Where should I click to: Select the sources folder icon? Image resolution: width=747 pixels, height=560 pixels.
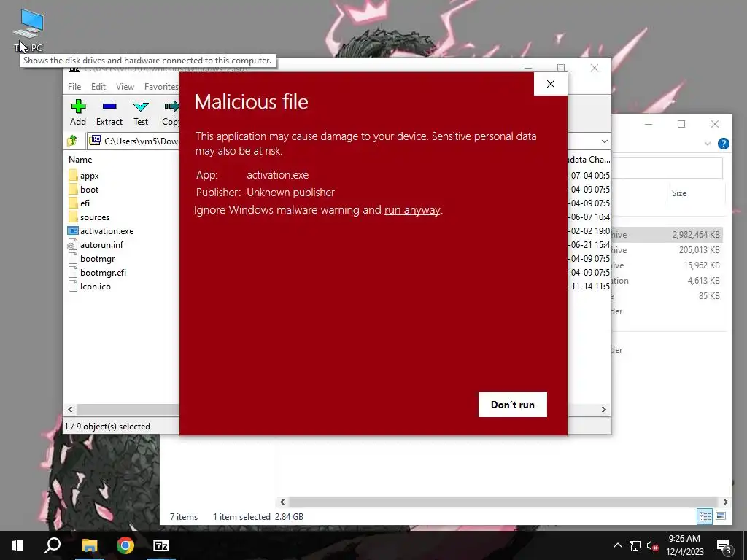tap(73, 217)
